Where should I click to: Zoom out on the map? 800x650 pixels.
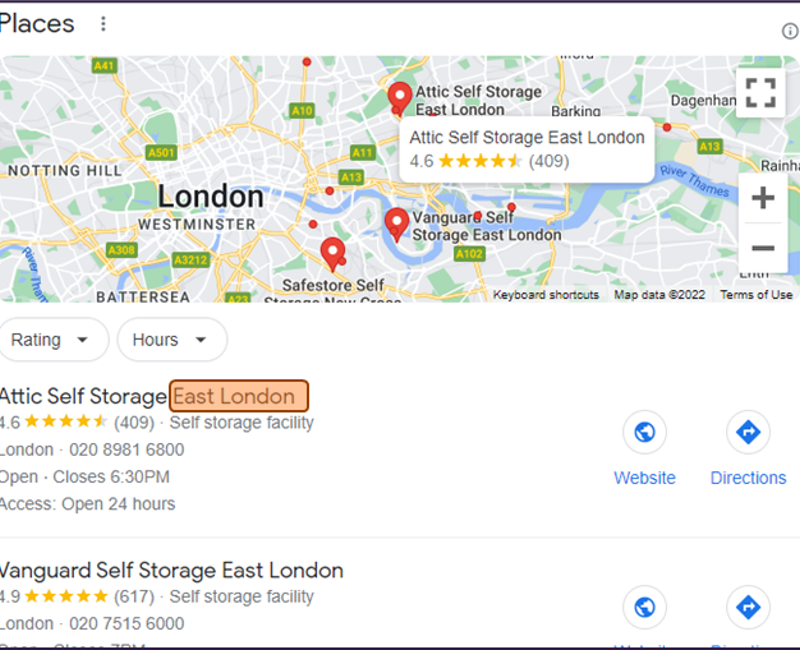[763, 248]
